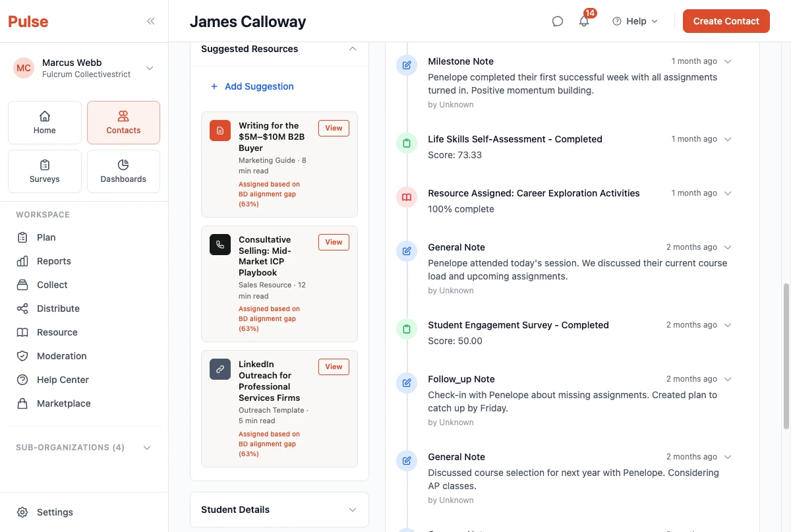Screen dimensions: 791x532
Task: Collapse the sidebar with double-chevron icon
Action: 150,21
